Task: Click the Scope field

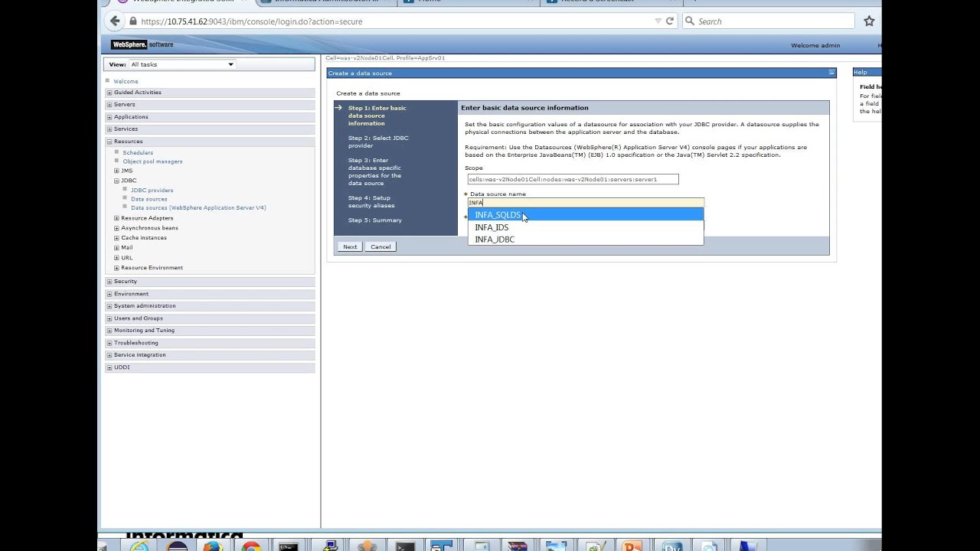Action: [x=573, y=179]
